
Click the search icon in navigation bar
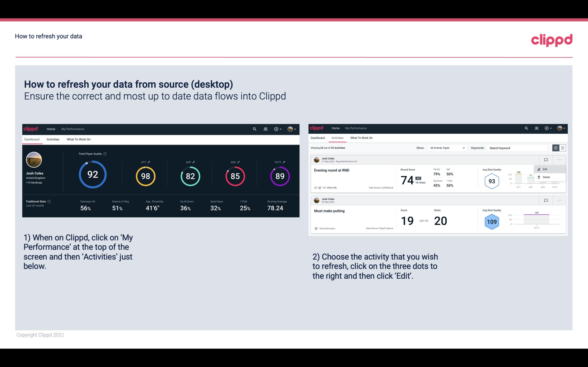[254, 129]
